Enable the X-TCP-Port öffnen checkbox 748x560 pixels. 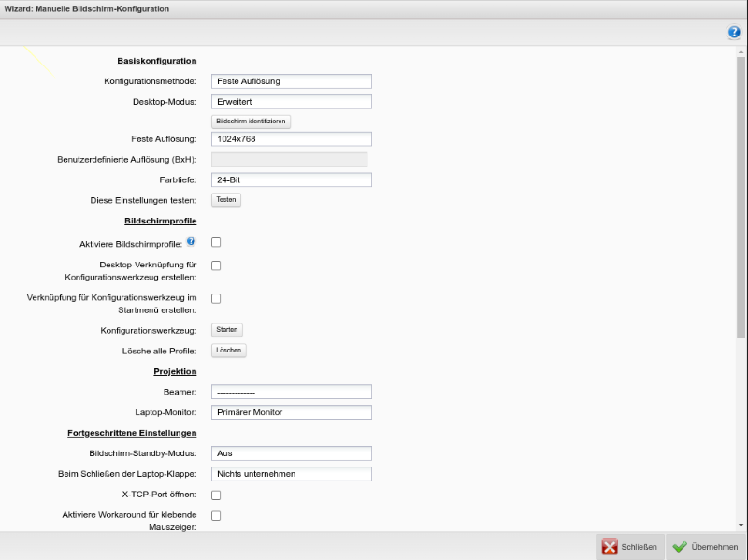point(216,495)
